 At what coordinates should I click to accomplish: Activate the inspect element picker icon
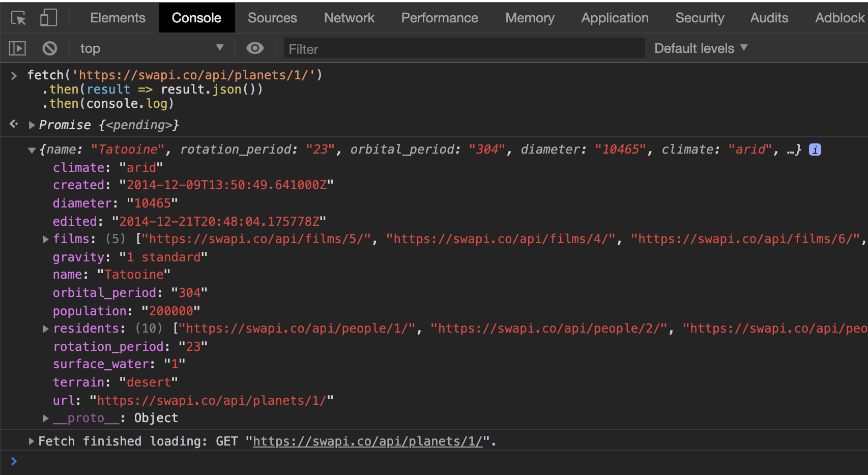point(19,18)
